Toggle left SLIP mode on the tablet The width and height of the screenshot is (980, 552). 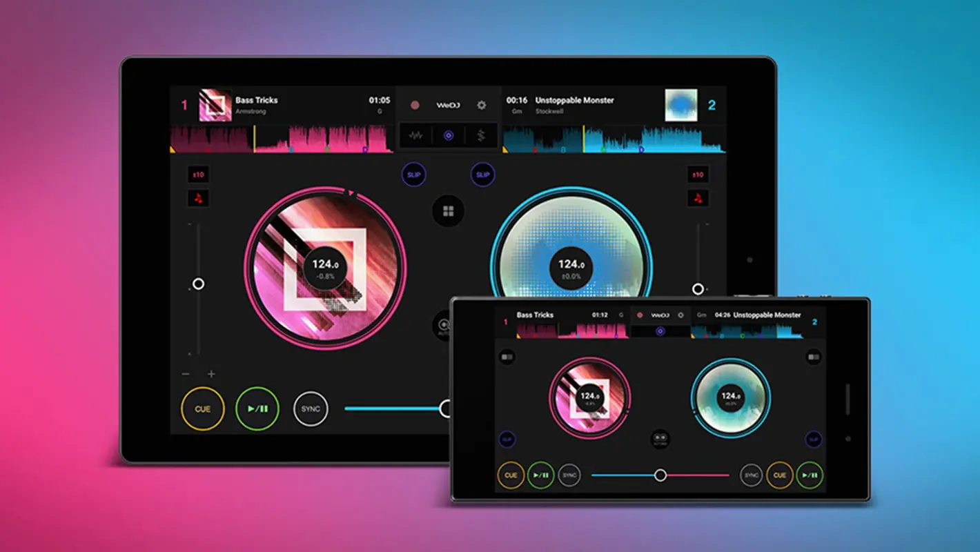pyautogui.click(x=414, y=175)
